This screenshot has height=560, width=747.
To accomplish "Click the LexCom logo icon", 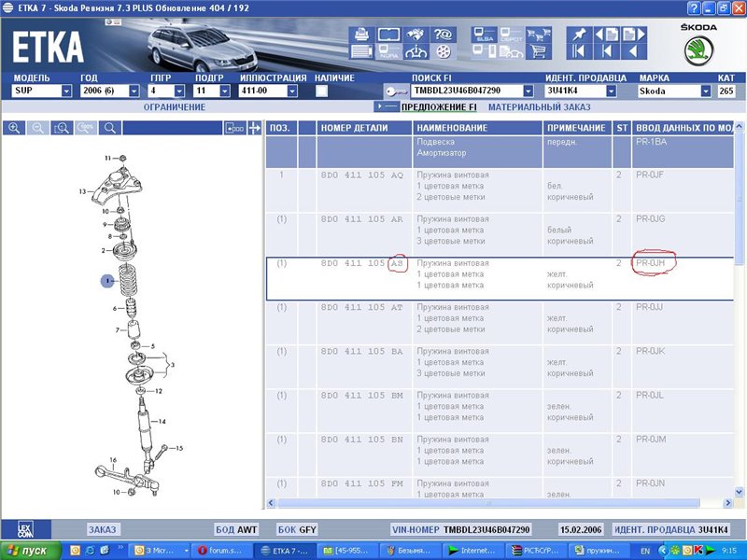I will 25,529.
